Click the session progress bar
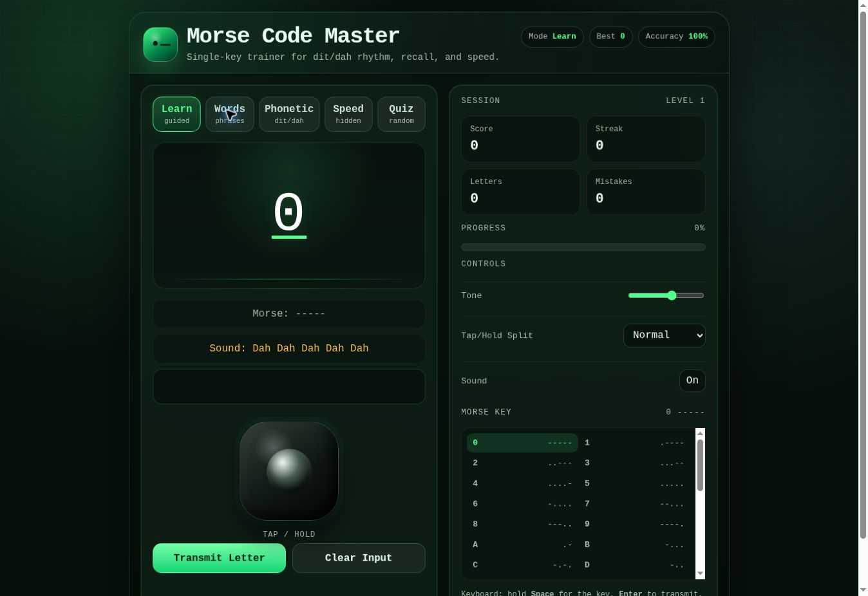The width and height of the screenshot is (868, 596). coord(583,247)
